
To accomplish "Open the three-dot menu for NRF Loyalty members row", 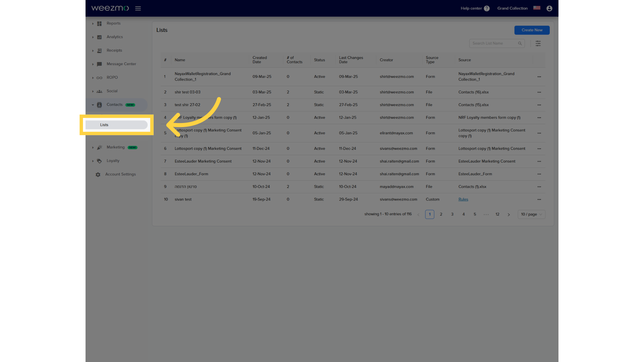I will click(539, 118).
